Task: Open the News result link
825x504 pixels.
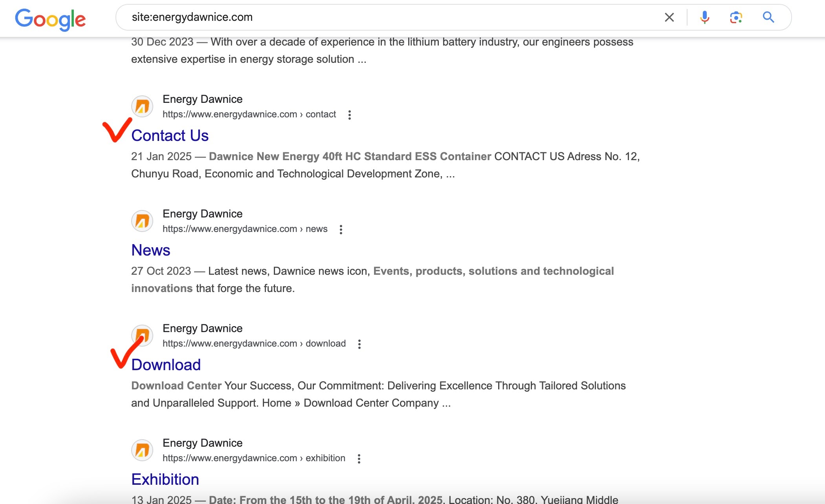Action: pyautogui.click(x=150, y=250)
